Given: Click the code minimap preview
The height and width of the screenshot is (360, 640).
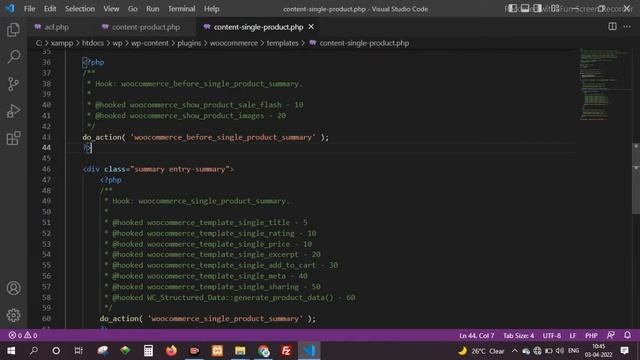Looking at the screenshot, I should pos(604,84).
